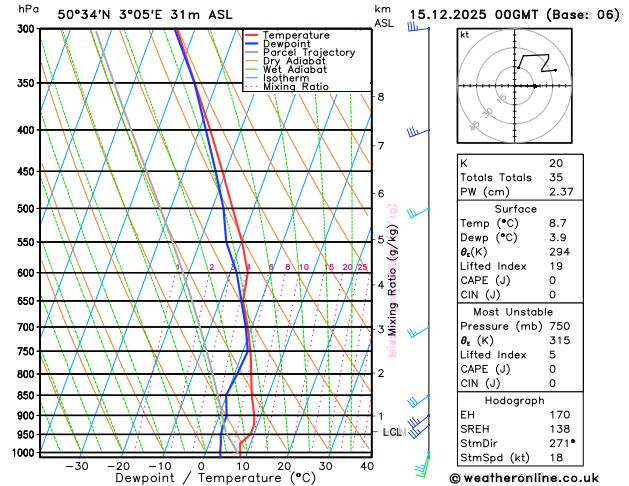The width and height of the screenshot is (629, 486).
Task: Click the StmDir value 271°
Action: (x=562, y=443)
